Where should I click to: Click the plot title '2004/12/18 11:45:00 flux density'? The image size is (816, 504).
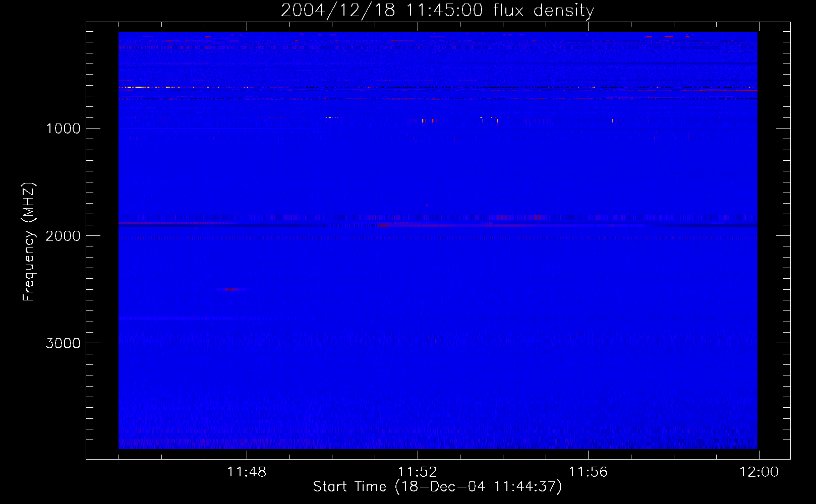click(437, 10)
